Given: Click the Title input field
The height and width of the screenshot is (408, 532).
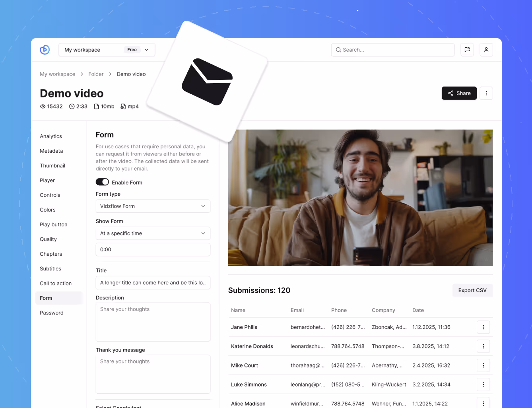Looking at the screenshot, I should pos(153,282).
